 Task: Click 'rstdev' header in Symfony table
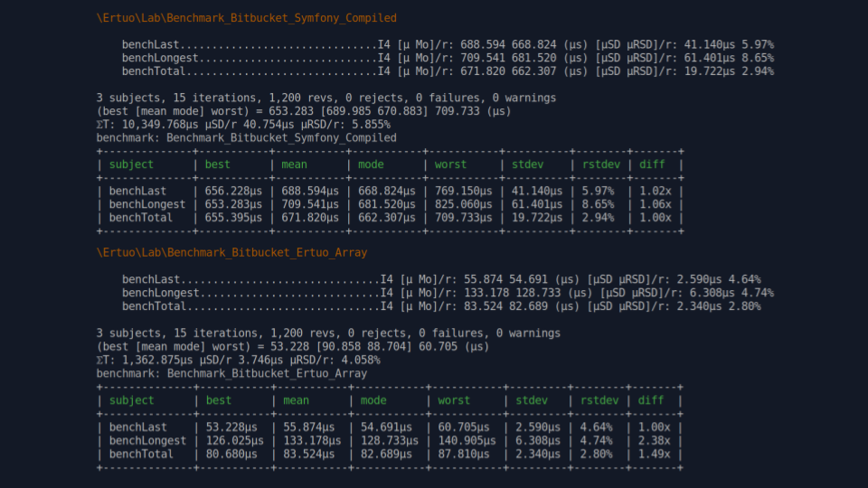pyautogui.click(x=601, y=164)
